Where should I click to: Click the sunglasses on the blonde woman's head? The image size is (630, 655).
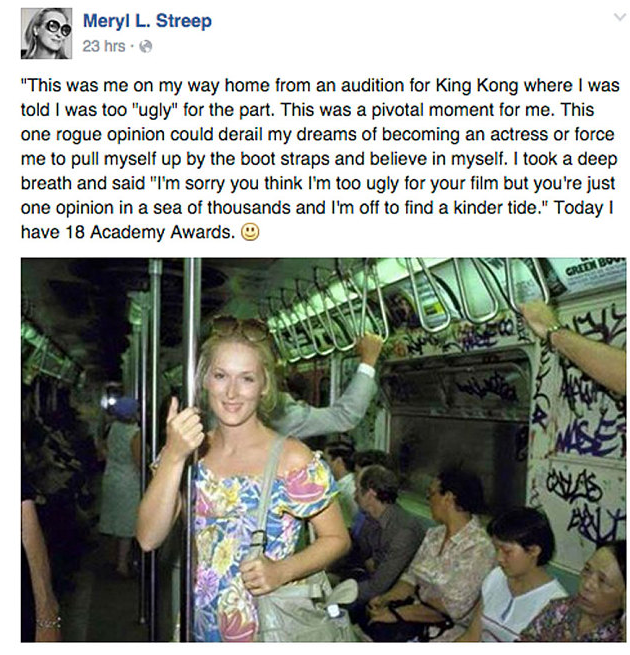point(239,328)
